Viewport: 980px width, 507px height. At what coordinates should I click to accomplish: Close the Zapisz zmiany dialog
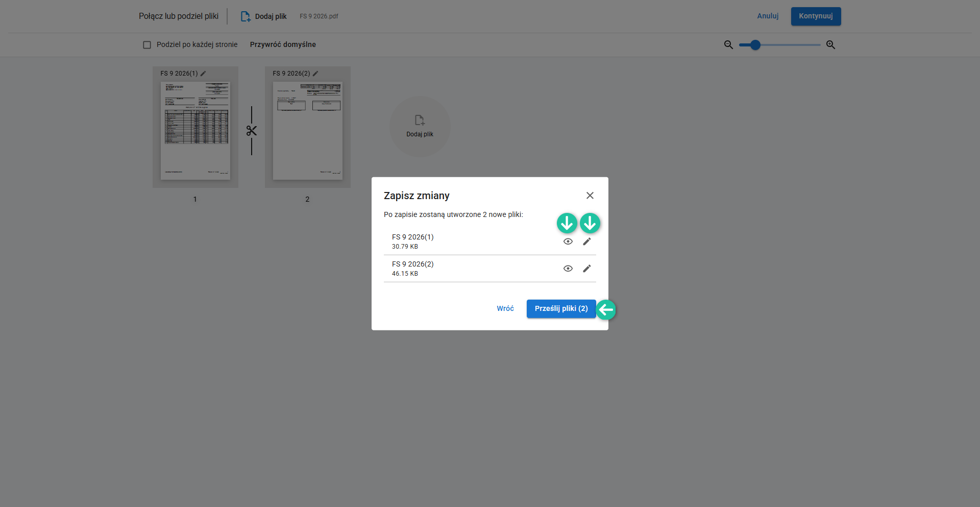[x=590, y=196]
